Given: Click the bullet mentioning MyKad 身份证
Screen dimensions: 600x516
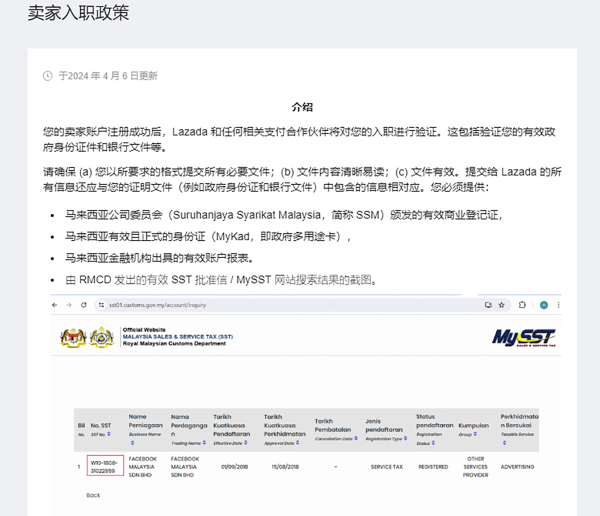Looking at the screenshot, I should click(x=208, y=237).
